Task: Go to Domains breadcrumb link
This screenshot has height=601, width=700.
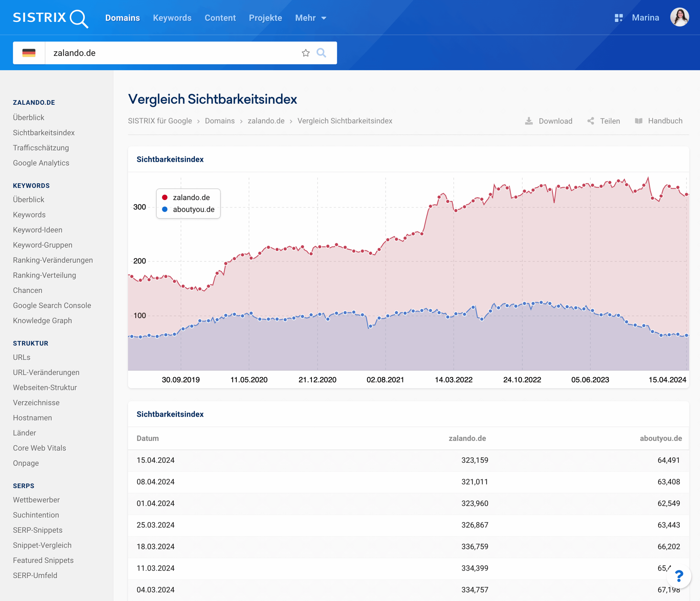Action: click(x=220, y=121)
